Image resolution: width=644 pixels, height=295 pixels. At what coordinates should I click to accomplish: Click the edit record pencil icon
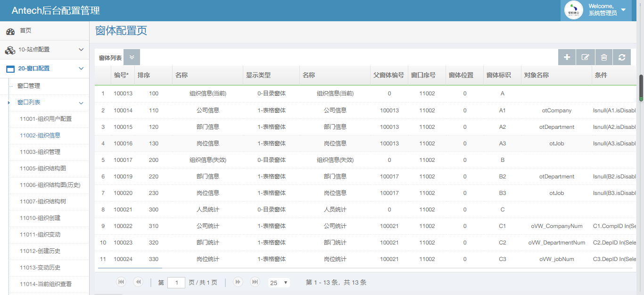point(585,57)
